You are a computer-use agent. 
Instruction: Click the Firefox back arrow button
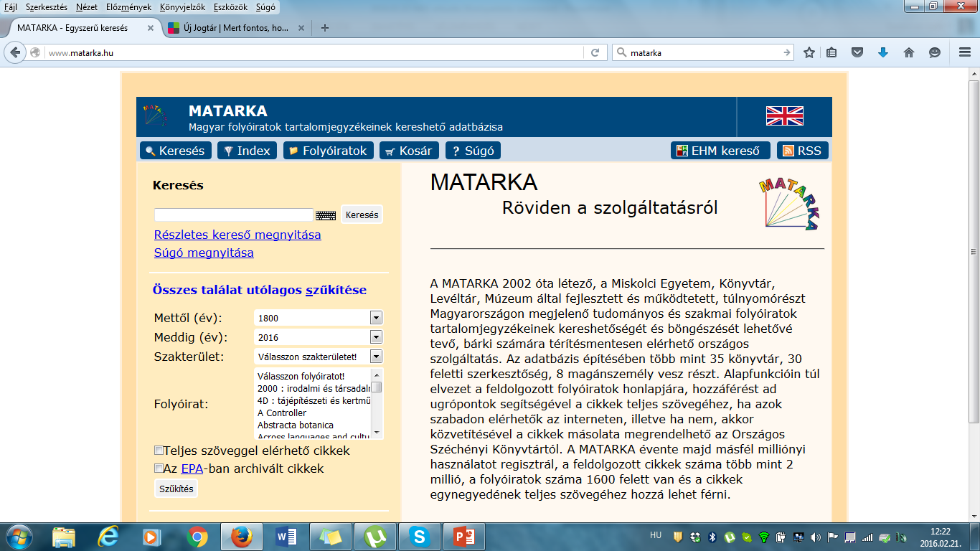pos(16,52)
